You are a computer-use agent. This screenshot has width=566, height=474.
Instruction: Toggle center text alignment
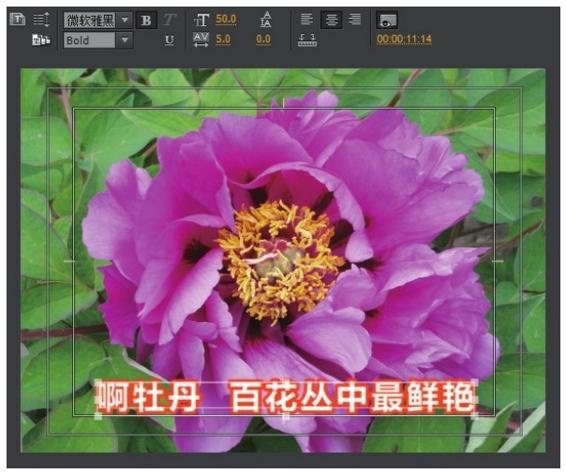331,20
